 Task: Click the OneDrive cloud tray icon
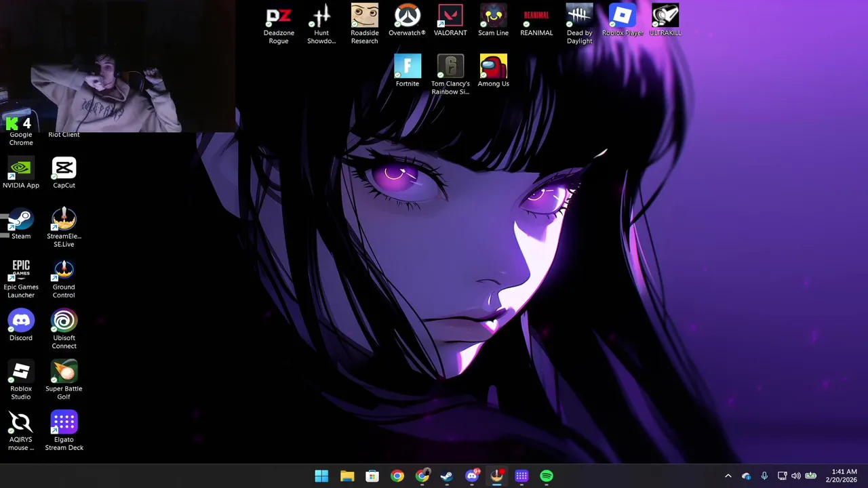747,476
